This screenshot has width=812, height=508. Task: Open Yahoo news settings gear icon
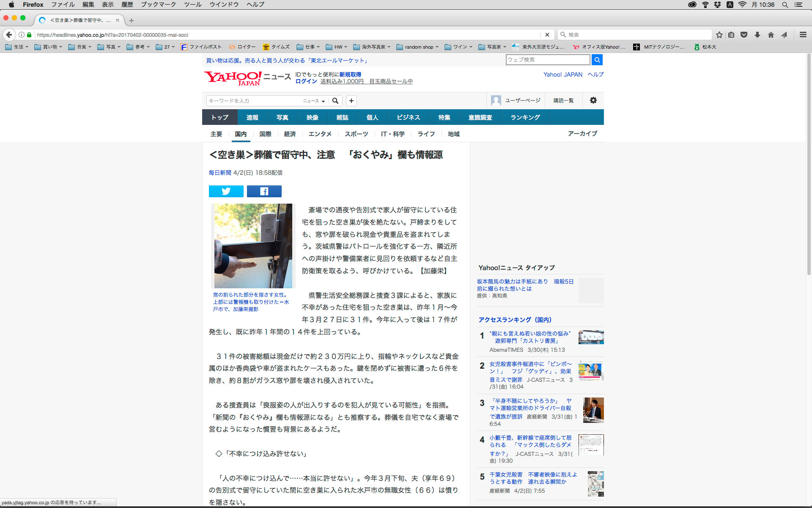(593, 100)
